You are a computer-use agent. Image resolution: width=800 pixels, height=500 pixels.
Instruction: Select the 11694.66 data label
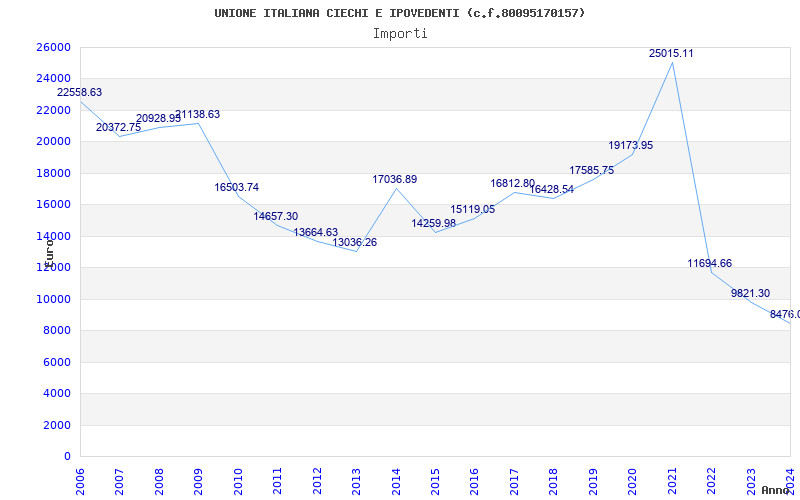(710, 263)
